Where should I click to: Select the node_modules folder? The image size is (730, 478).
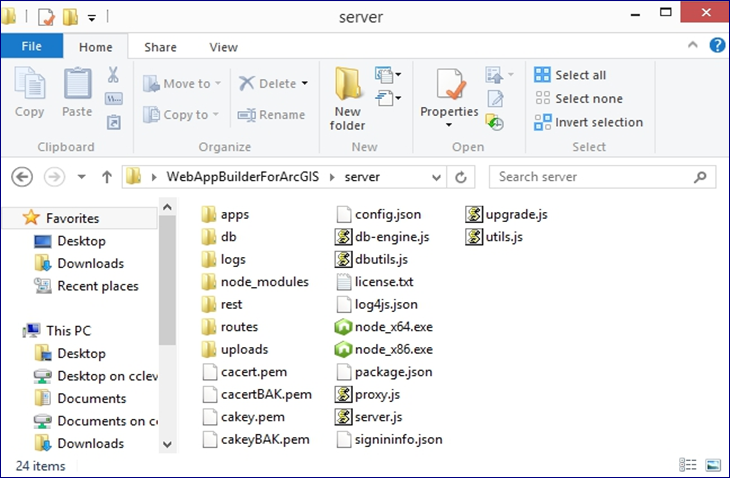coord(255,282)
